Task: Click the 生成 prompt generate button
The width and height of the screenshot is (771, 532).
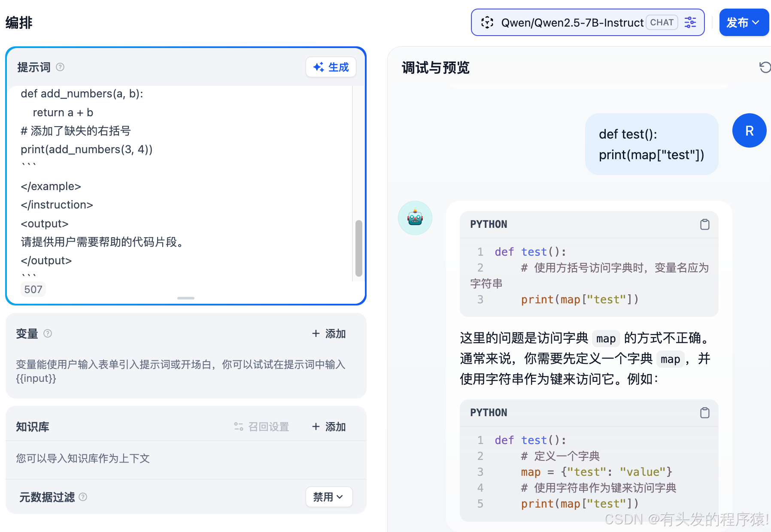Action: coord(331,67)
